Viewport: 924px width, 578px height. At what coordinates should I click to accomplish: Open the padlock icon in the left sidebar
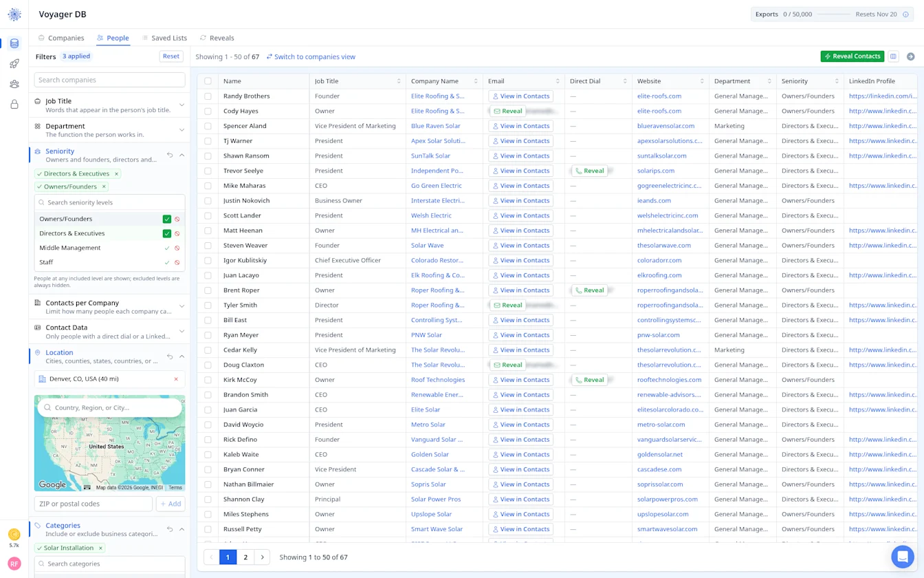click(14, 105)
